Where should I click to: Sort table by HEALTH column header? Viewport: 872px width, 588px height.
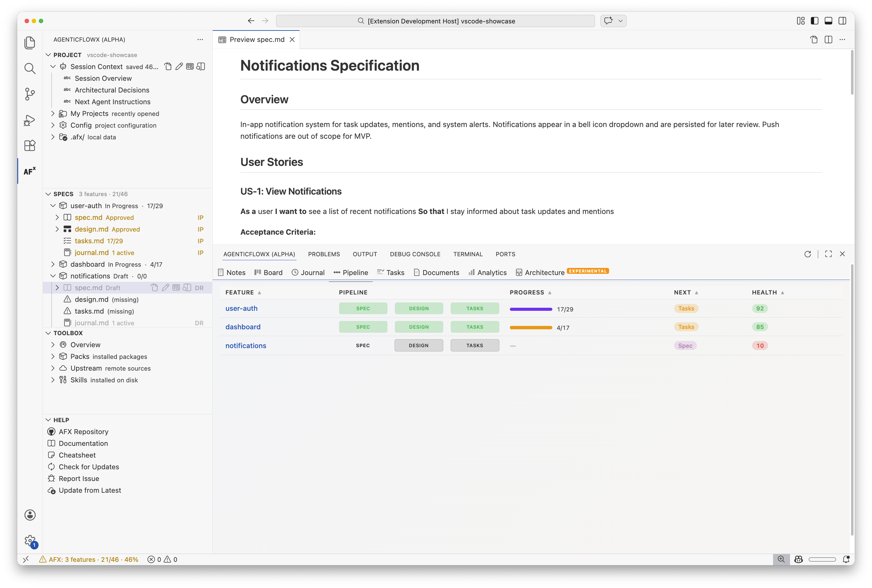pos(764,293)
